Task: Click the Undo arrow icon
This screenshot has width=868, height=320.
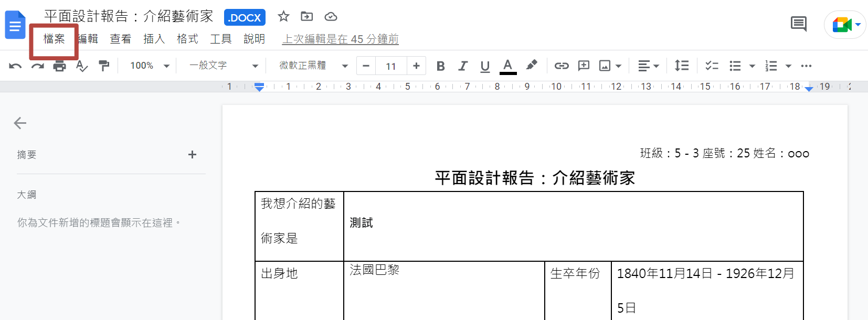Action: 15,66
